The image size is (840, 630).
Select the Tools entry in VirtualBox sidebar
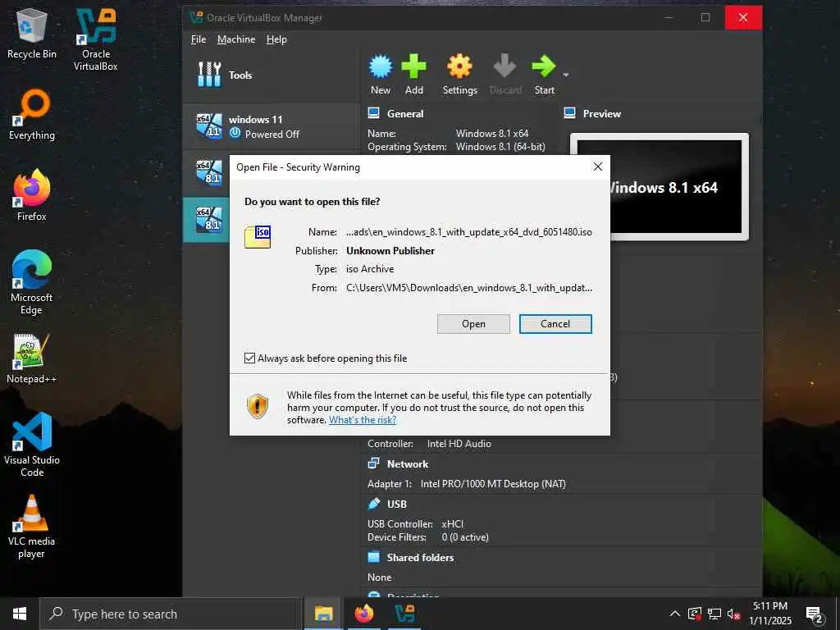[x=271, y=75]
